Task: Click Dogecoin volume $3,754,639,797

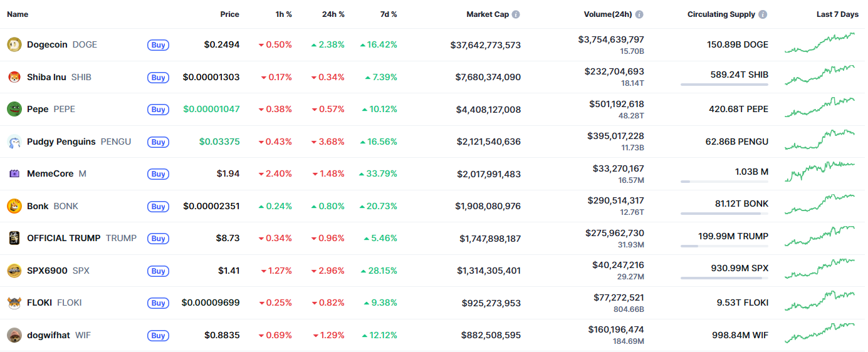Action: point(611,39)
